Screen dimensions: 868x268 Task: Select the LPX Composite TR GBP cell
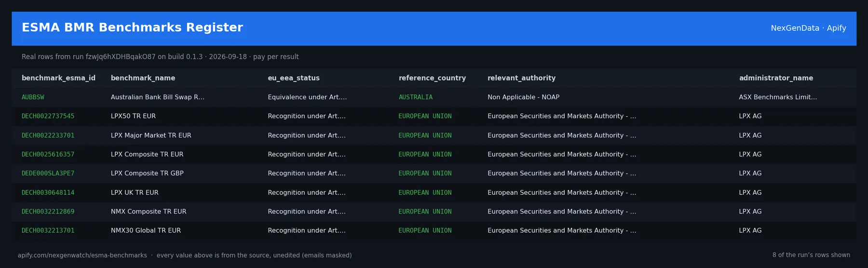pyautogui.click(x=147, y=173)
